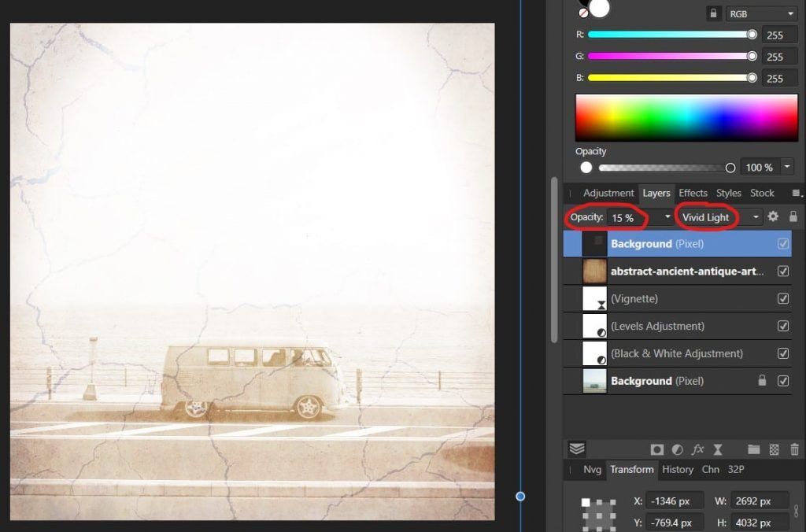Open blend mode gear options

773,216
